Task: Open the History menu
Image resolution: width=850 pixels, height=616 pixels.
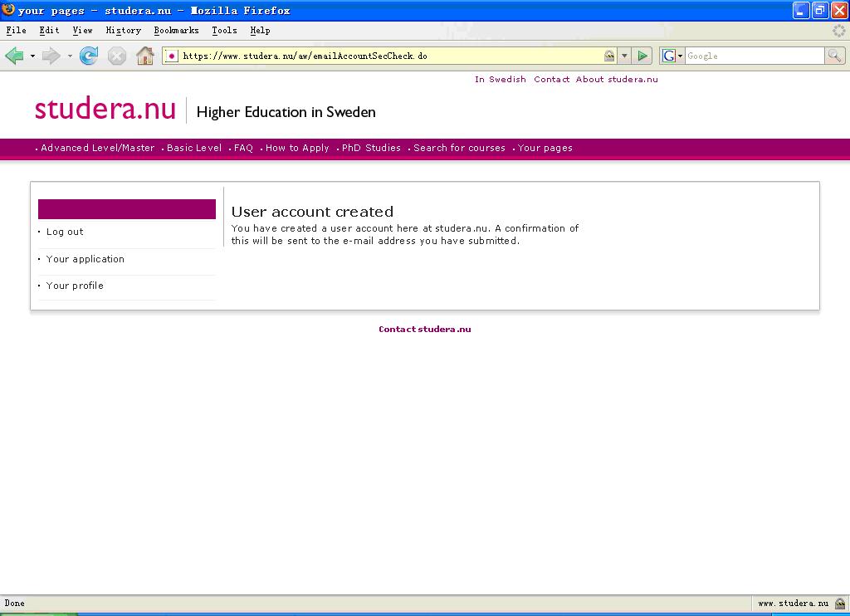Action: [x=123, y=31]
